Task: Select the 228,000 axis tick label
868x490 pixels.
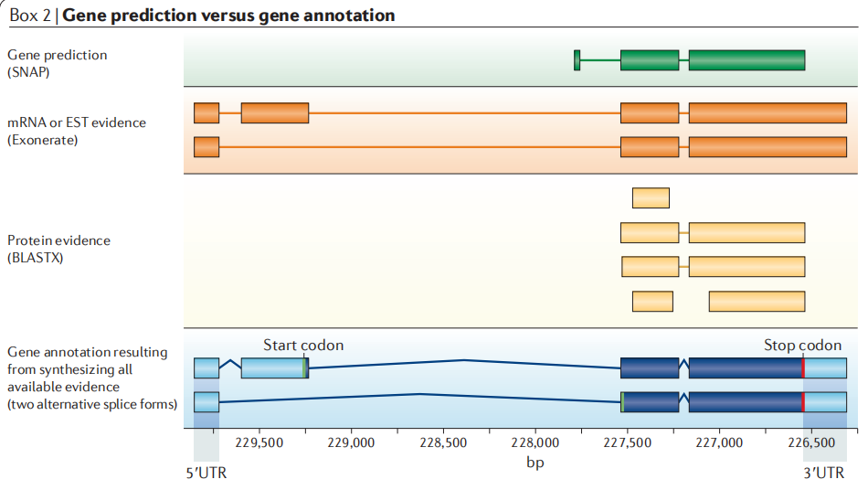Action: pos(535,442)
